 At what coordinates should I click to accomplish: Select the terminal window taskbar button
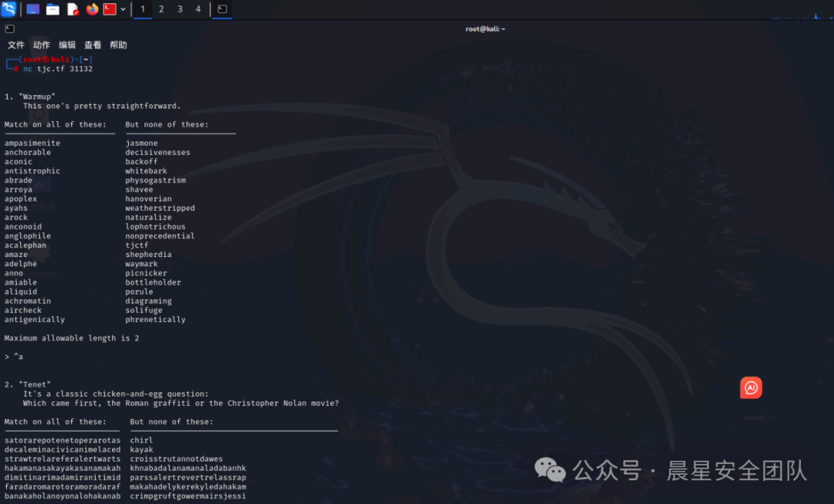coord(222,9)
